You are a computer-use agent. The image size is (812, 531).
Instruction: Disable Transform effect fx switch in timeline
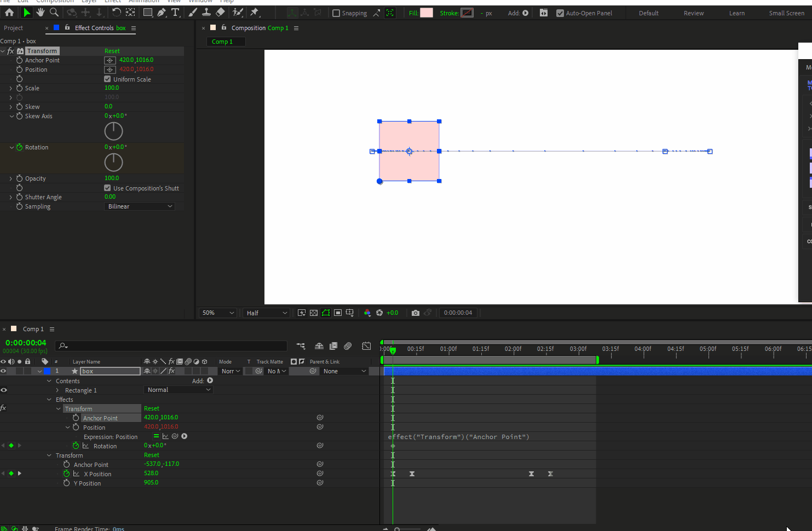[3, 408]
